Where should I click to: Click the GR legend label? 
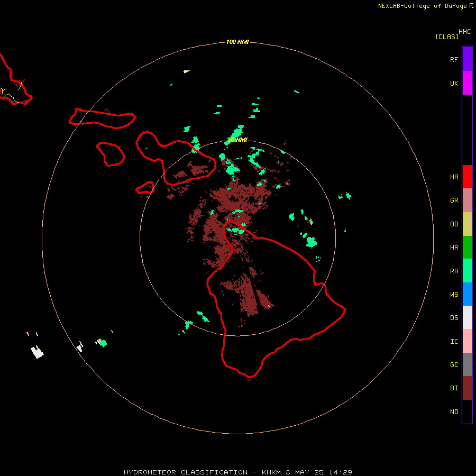click(454, 200)
